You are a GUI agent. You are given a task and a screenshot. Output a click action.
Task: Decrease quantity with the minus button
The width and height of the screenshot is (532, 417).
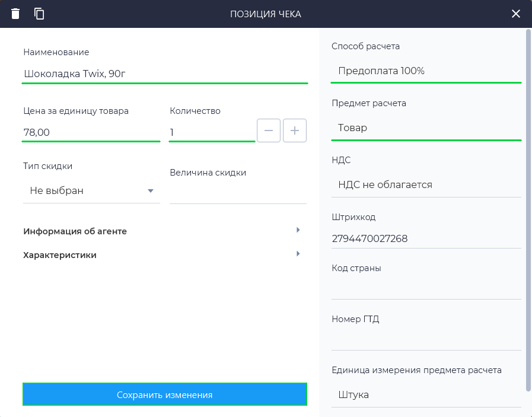[x=268, y=130]
